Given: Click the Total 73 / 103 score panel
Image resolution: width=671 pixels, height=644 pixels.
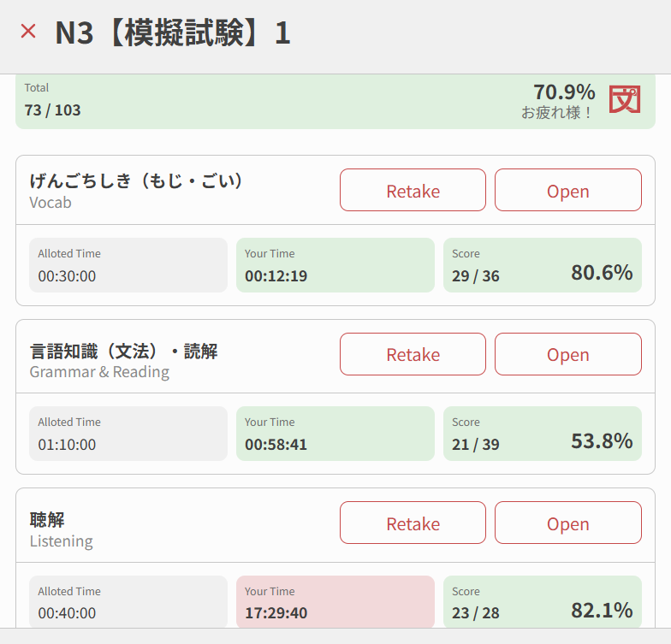Looking at the screenshot, I should coord(257,101).
